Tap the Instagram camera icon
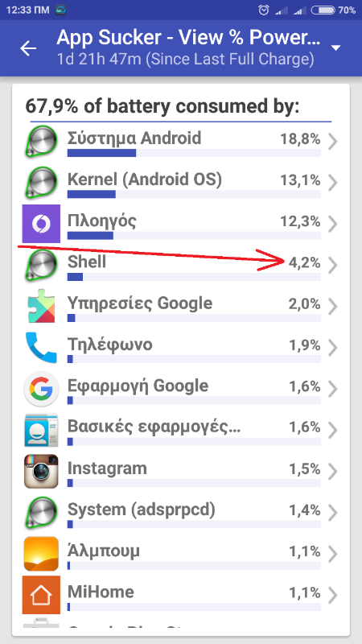The width and height of the screenshot is (362, 644). coord(41,471)
